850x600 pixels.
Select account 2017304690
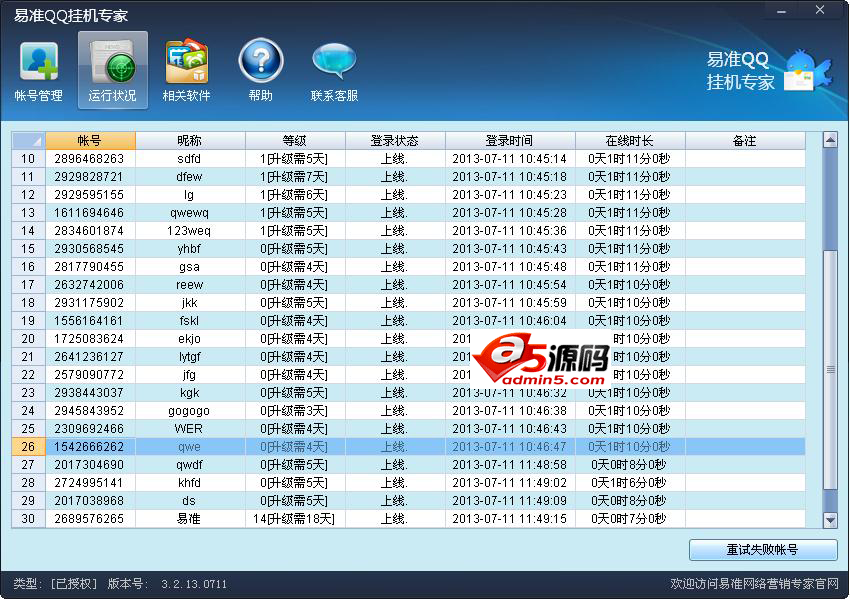tap(89, 464)
